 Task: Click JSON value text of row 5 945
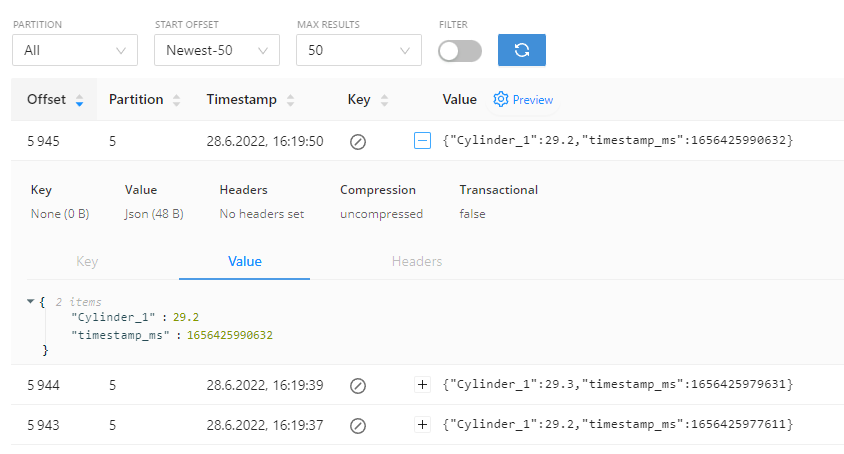pos(618,141)
